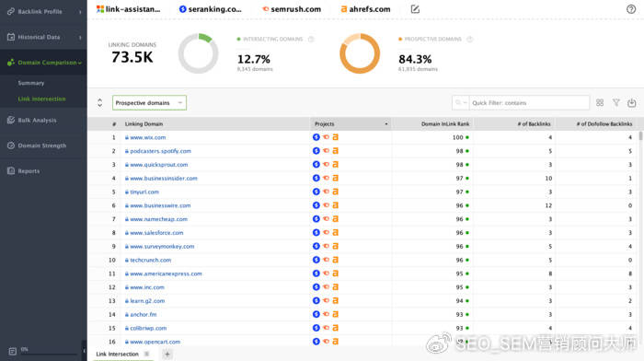The width and height of the screenshot is (644, 361).
Task: Focus the Quick Filter input field
Action: [529, 103]
